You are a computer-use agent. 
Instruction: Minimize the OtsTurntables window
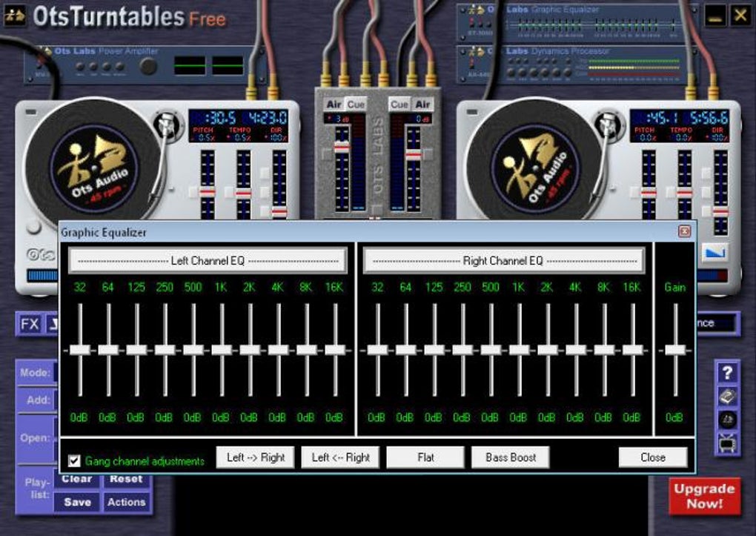[x=715, y=16]
